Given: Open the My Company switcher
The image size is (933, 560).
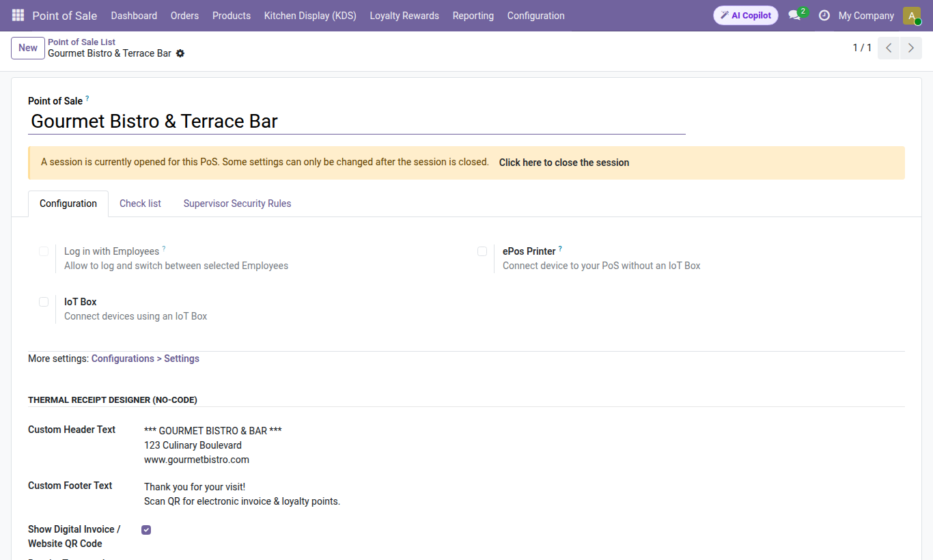Looking at the screenshot, I should coord(866,16).
